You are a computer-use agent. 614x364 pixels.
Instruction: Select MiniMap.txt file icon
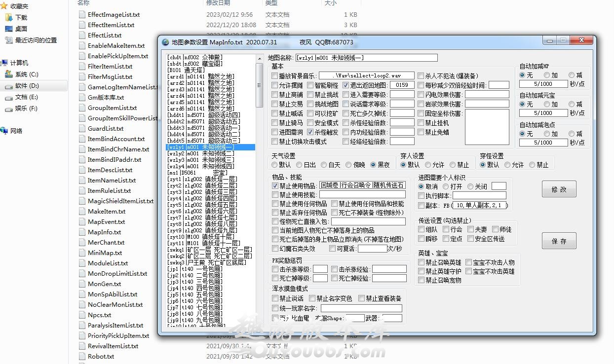82,253
